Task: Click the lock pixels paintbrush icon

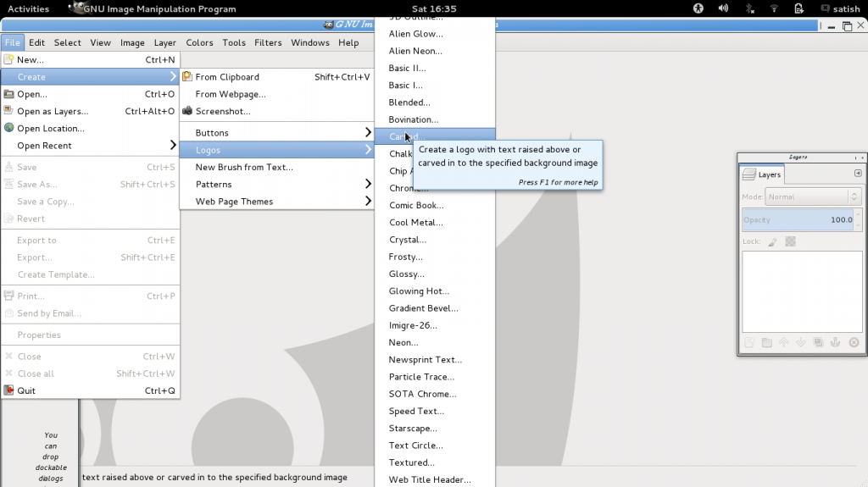Action: pyautogui.click(x=772, y=241)
